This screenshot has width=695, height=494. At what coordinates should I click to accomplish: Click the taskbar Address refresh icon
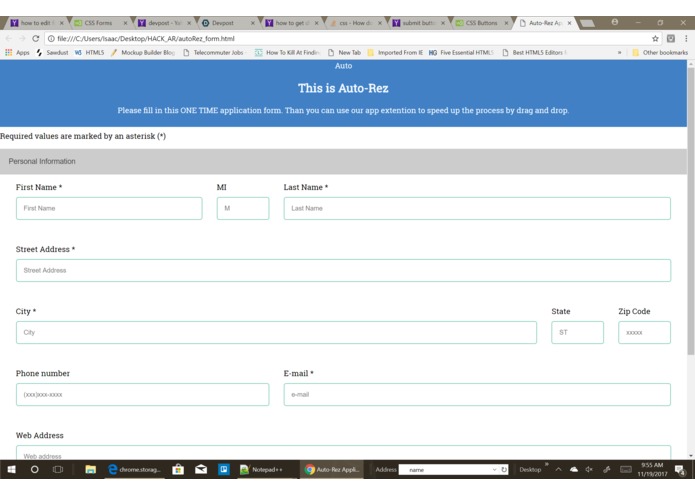(x=504, y=470)
